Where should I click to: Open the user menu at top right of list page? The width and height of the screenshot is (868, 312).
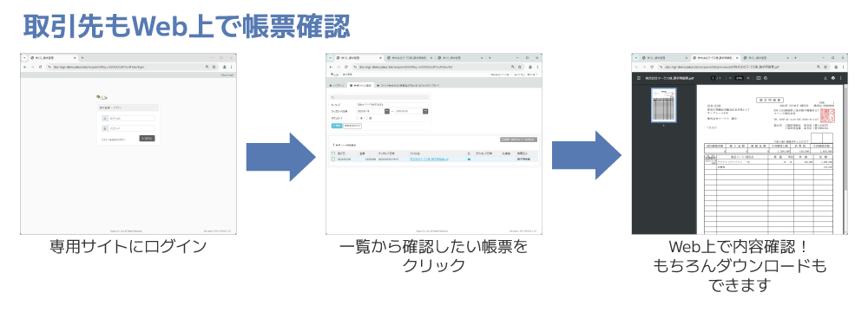527,75
